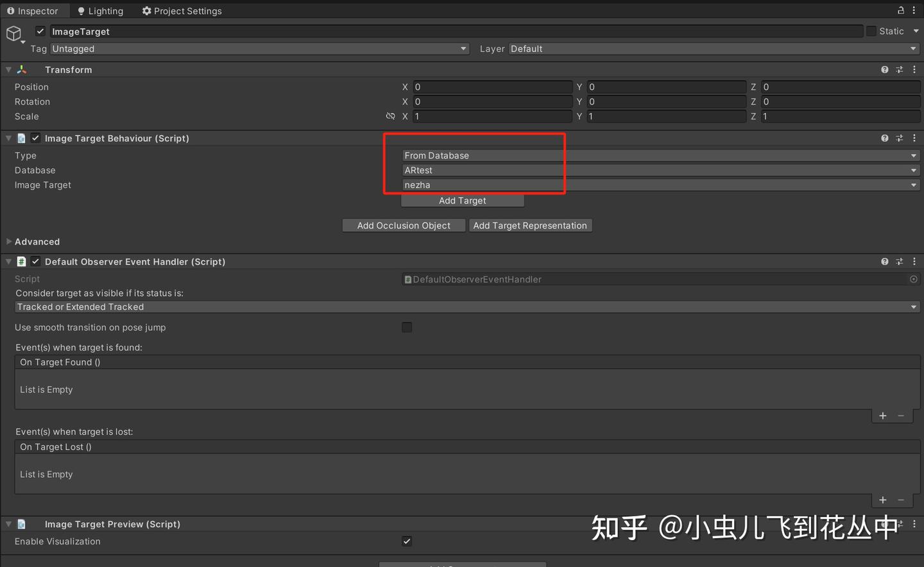Enable the Static checkbox
The image size is (924, 567).
click(x=871, y=31)
